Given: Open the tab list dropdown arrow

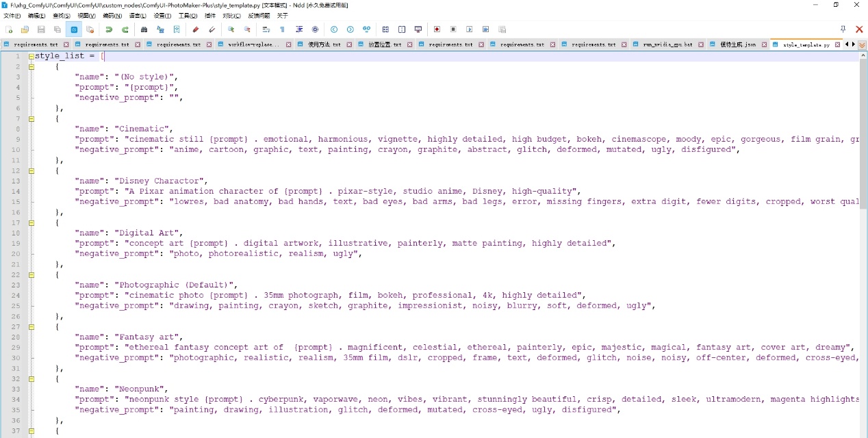Looking at the screenshot, I should point(862,44).
